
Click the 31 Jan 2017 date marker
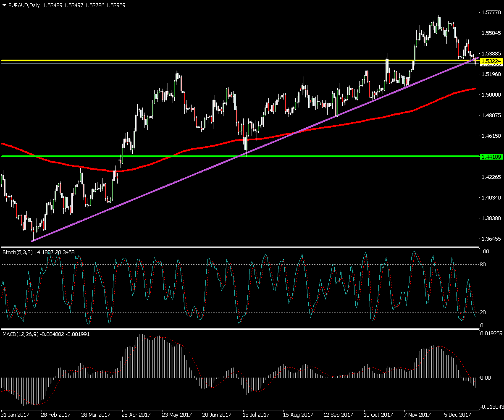point(15,414)
